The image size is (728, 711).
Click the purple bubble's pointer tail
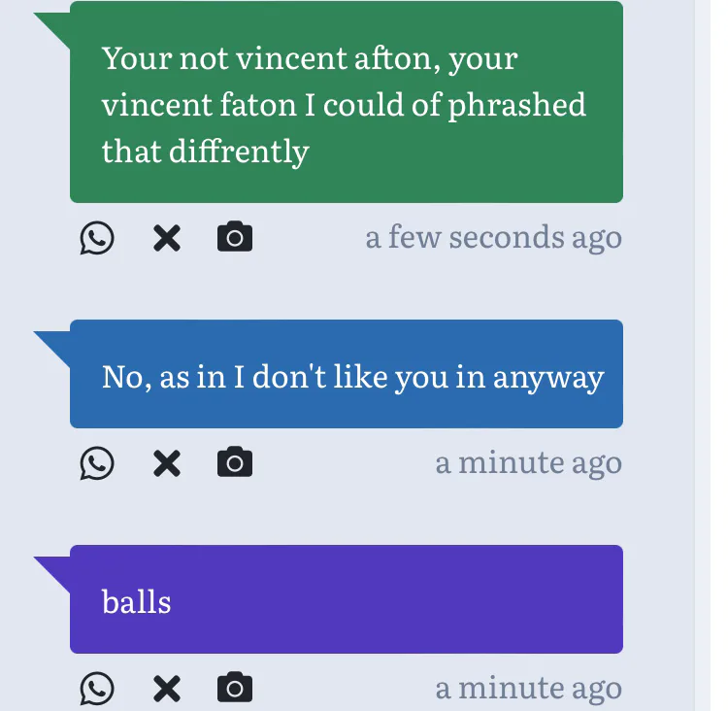click(x=54, y=569)
